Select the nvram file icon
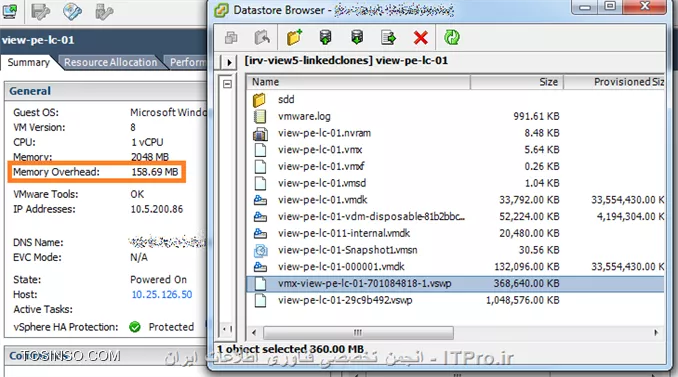 pos(260,134)
